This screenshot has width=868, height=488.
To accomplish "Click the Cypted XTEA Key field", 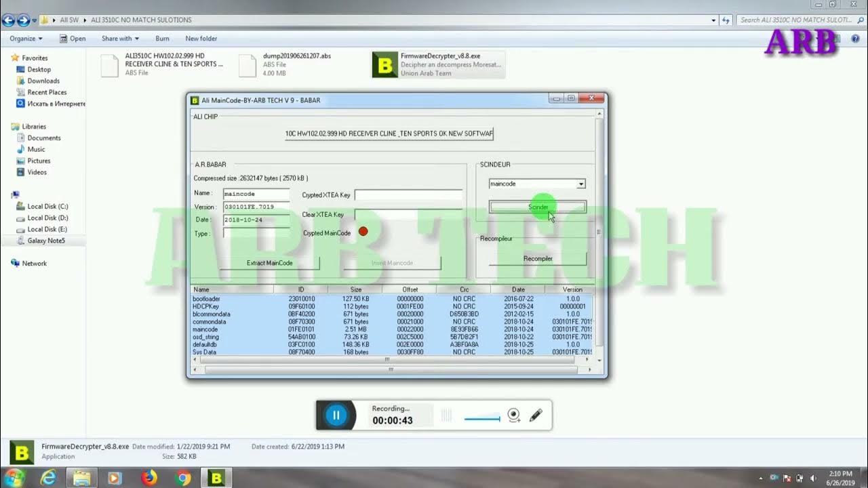I will coord(408,195).
